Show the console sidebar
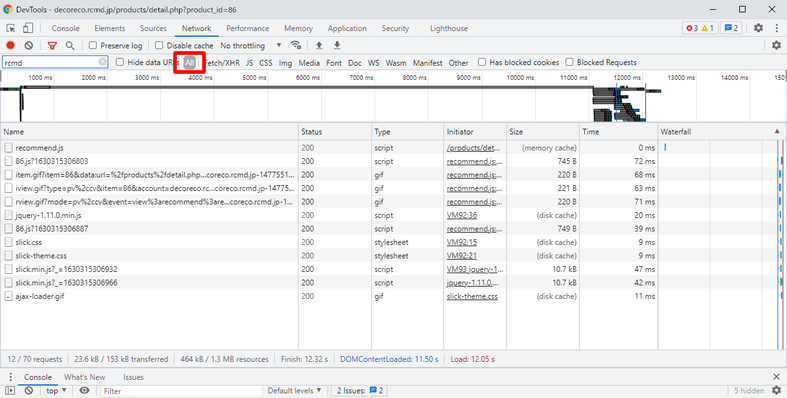 pyautogui.click(x=10, y=390)
